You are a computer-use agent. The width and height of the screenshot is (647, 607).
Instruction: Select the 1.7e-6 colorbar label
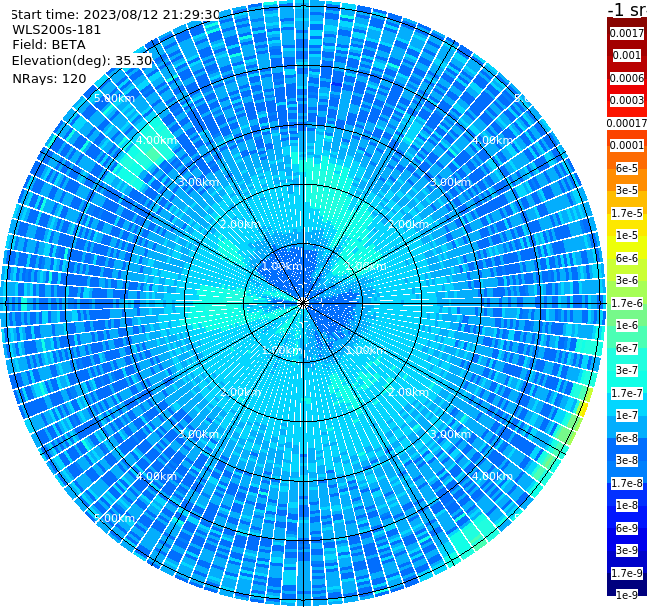[627, 303]
